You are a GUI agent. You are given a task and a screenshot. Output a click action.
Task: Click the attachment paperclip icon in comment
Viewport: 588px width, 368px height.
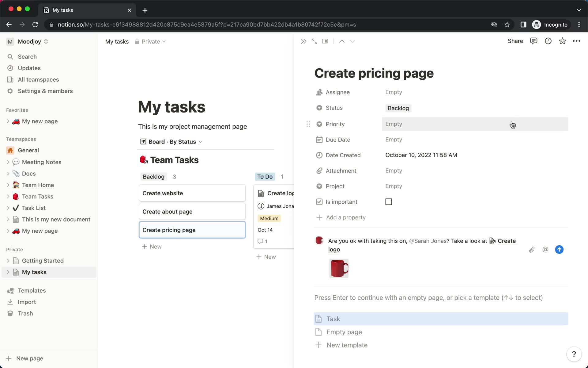(532, 249)
